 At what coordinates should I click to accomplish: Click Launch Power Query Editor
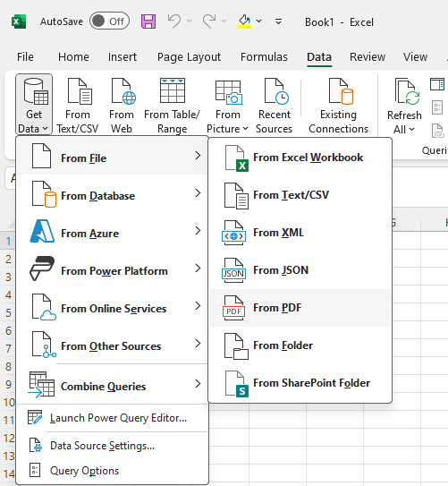pyautogui.click(x=112, y=418)
